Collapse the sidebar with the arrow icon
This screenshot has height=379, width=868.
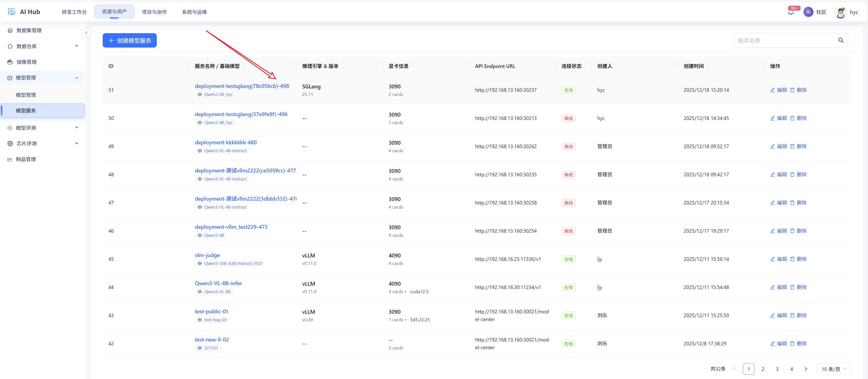[x=87, y=33]
